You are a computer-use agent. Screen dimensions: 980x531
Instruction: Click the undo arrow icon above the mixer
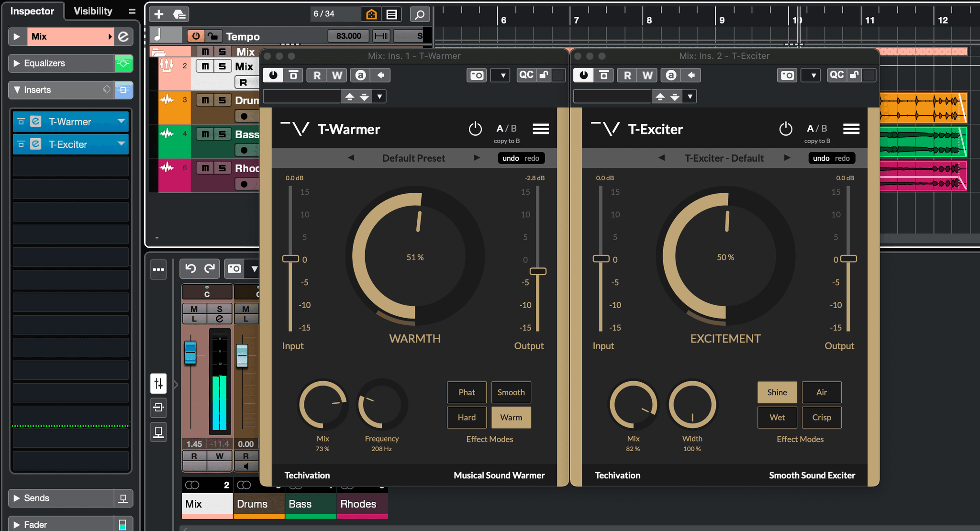[x=190, y=268]
